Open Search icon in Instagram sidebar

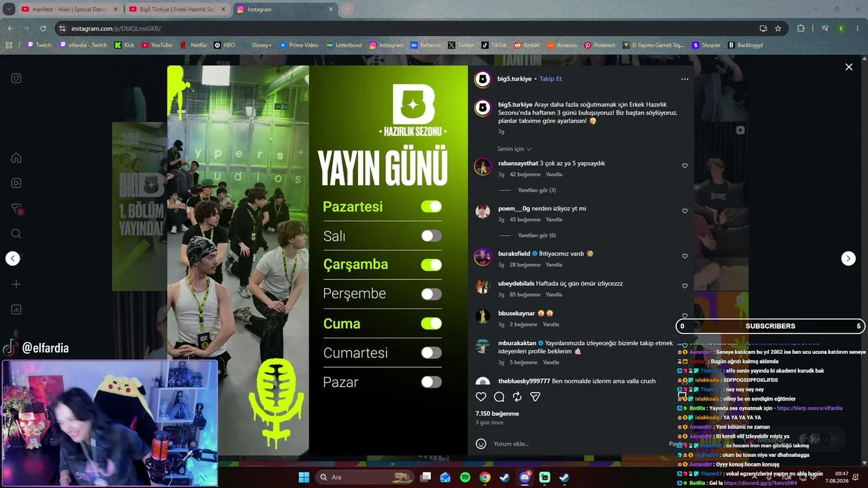[16, 234]
